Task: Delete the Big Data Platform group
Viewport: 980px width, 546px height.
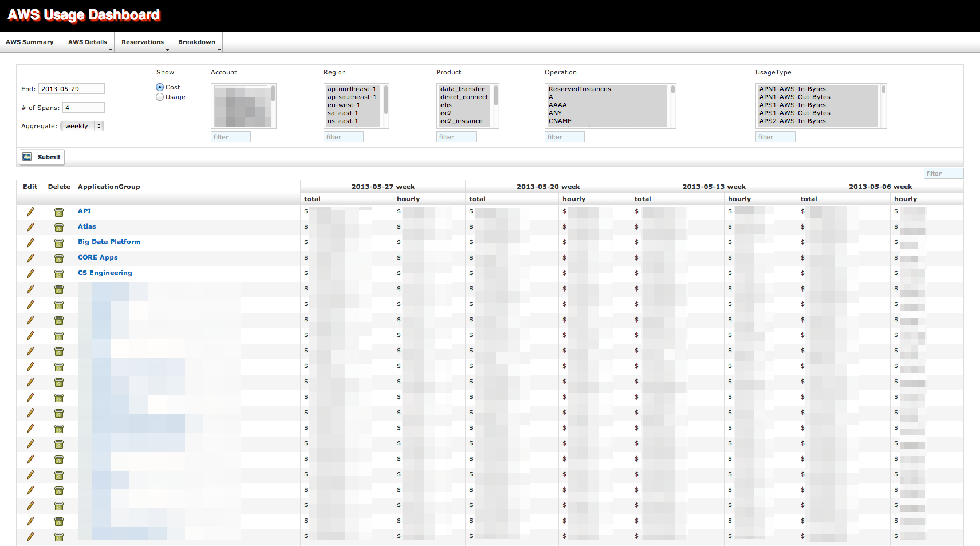Action: coord(59,243)
